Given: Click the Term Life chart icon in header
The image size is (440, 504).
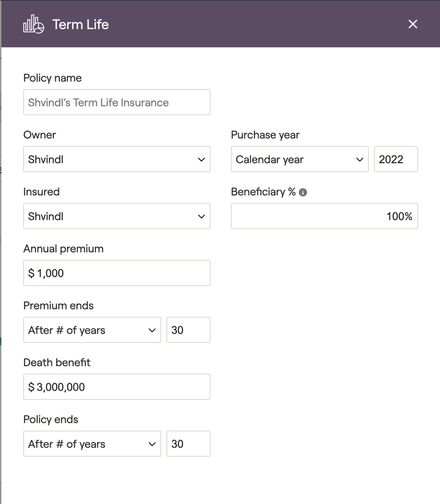Looking at the screenshot, I should click(33, 24).
